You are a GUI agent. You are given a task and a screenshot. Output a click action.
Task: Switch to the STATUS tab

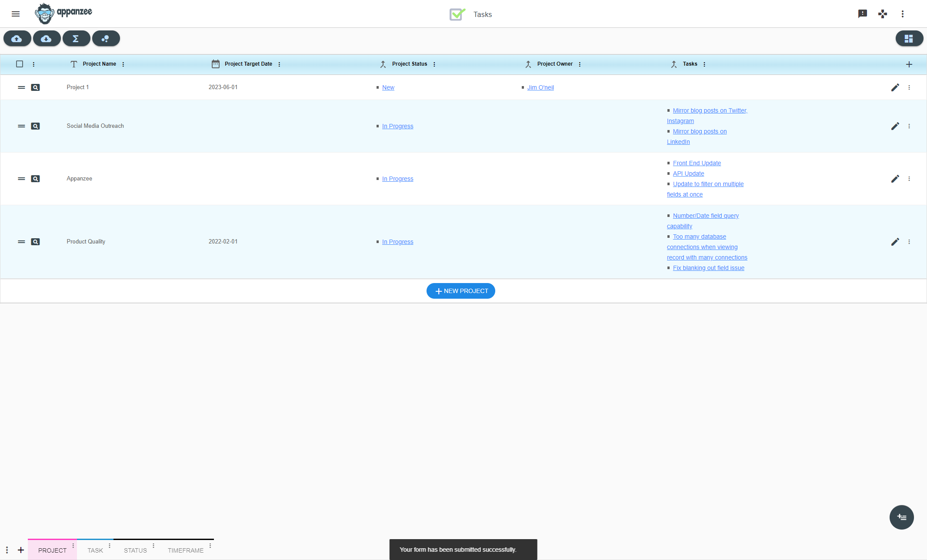tap(135, 550)
